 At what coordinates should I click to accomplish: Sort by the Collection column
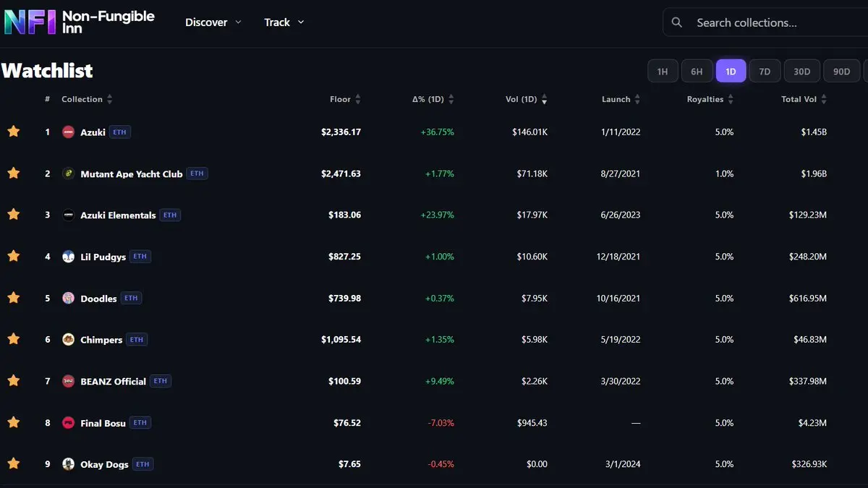(87, 99)
